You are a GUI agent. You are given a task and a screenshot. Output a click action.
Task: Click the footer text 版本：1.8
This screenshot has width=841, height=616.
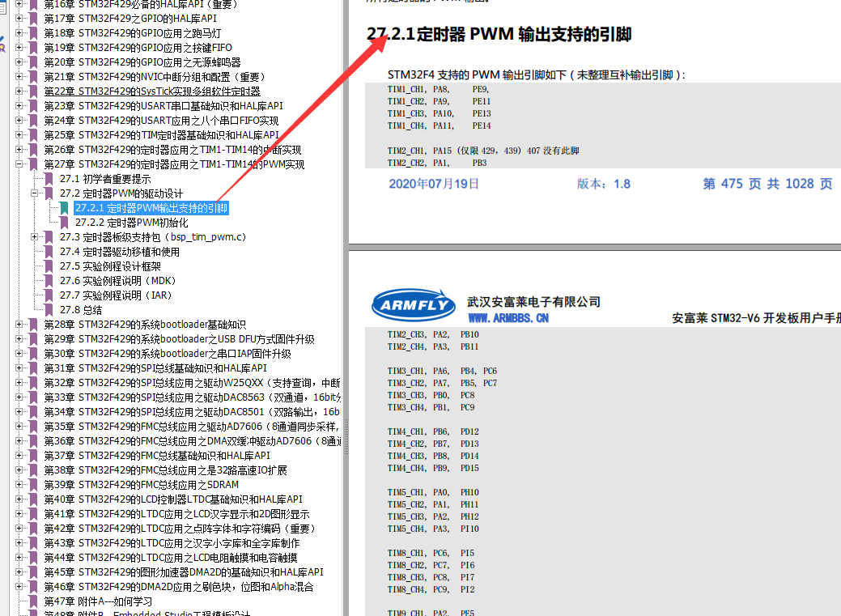tap(603, 184)
